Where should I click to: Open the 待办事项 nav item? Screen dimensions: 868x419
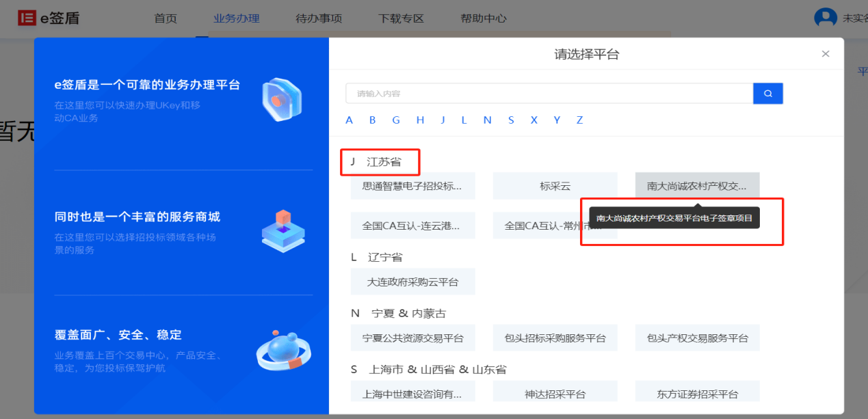click(319, 18)
